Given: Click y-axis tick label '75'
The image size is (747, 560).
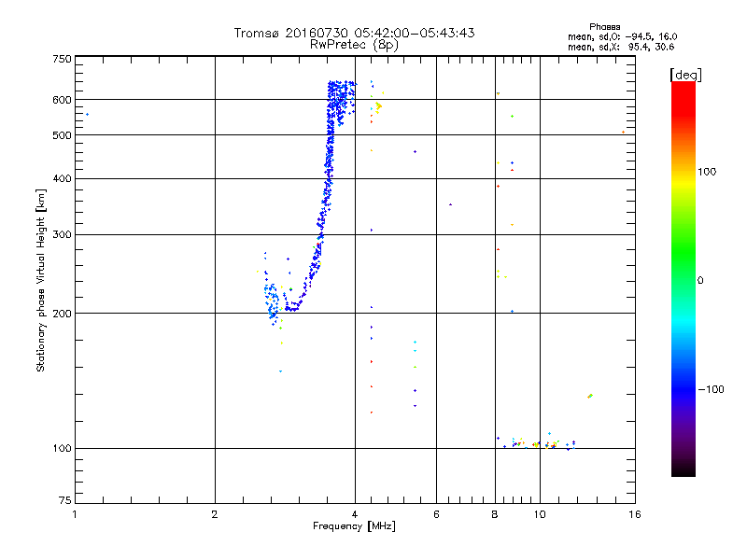Looking at the screenshot, I should pyautogui.click(x=65, y=500).
